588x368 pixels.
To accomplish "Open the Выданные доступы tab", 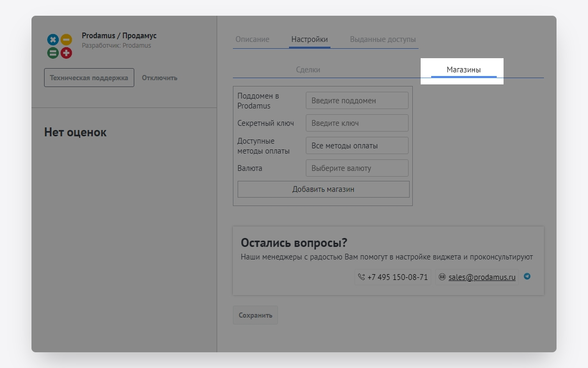I will pyautogui.click(x=383, y=39).
